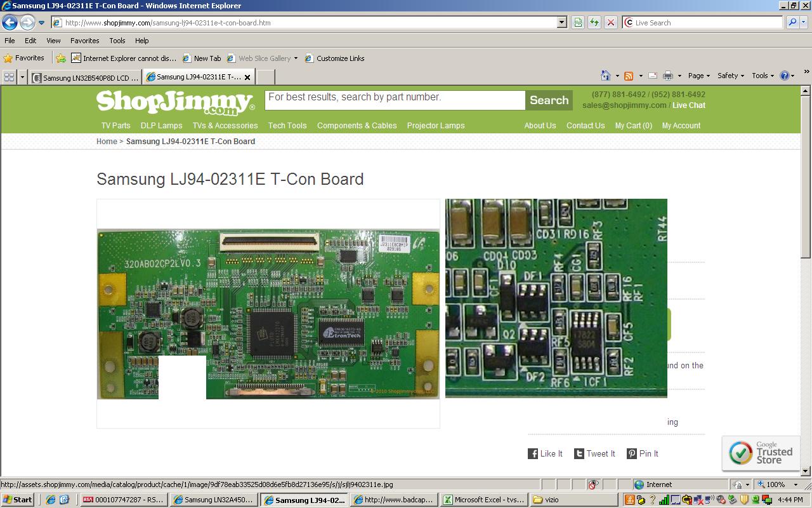Stop loading with the red X icon
Viewport: 812px width, 508px height.
pos(610,23)
